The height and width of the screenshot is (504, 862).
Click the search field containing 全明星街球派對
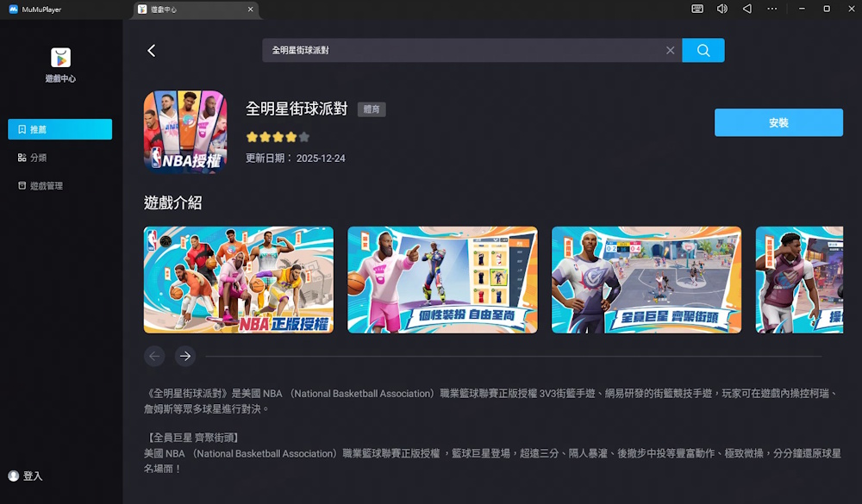coord(465,51)
